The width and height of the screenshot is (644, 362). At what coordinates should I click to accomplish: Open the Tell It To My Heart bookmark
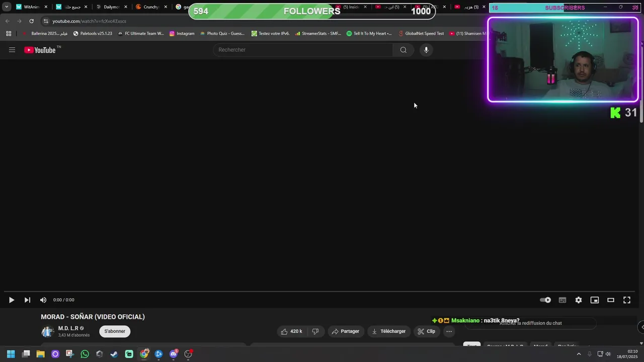coord(369,34)
